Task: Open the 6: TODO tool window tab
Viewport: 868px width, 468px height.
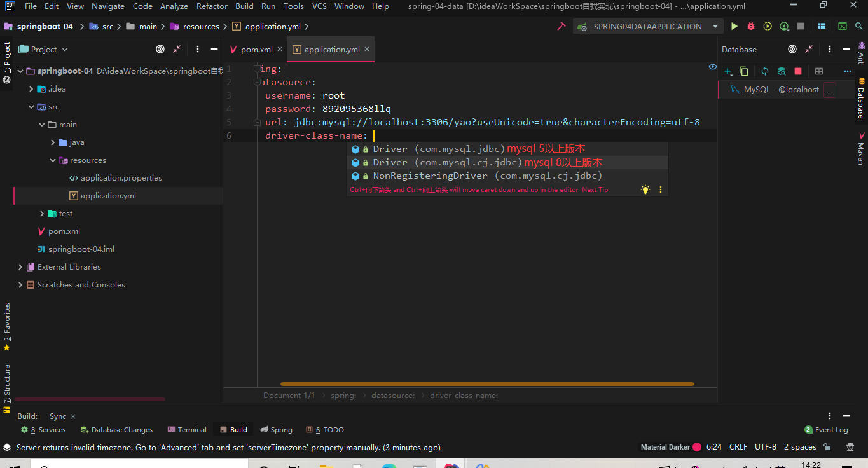Action: [325, 430]
